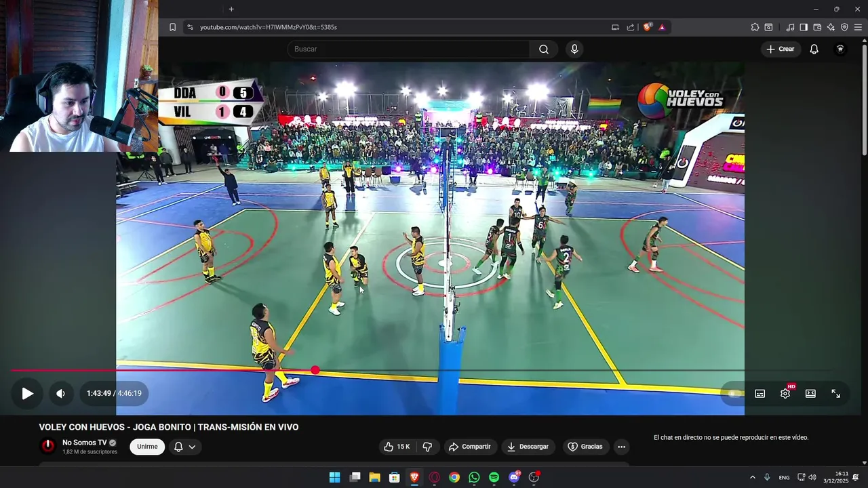Open Task View on the taskbar
The image size is (868, 488).
(x=355, y=477)
